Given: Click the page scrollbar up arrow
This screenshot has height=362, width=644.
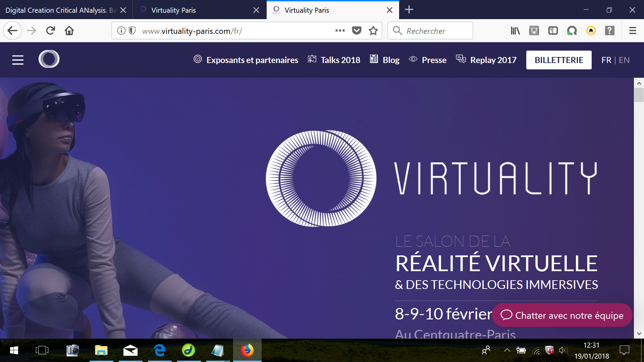Looking at the screenshot, I should 639,83.
